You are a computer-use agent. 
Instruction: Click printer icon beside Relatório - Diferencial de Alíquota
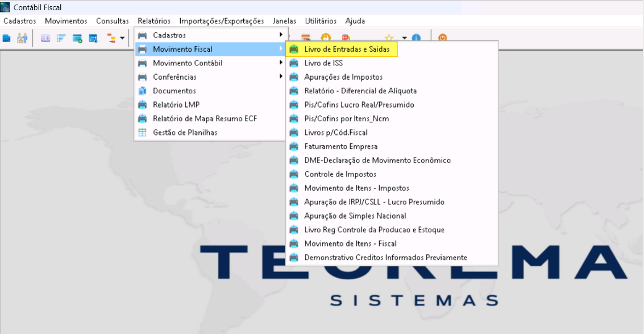(294, 91)
